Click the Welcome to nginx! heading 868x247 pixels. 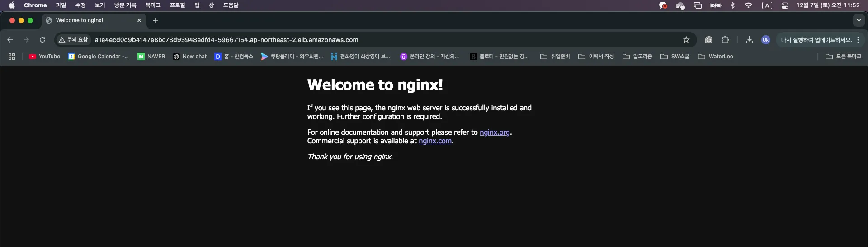(375, 85)
